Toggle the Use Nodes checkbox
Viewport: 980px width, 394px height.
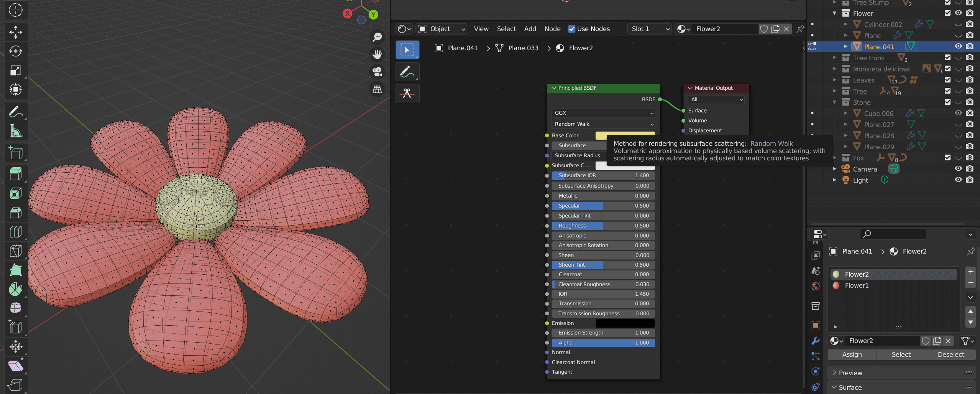tap(571, 29)
